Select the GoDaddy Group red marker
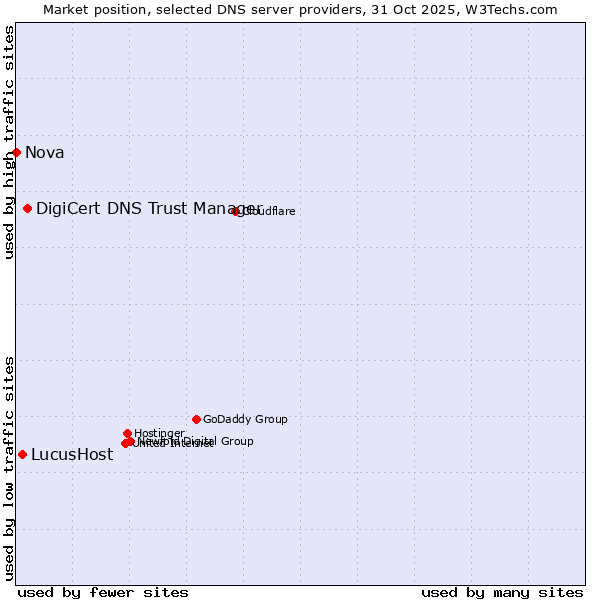This screenshot has height=600, width=600. pyautogui.click(x=196, y=419)
